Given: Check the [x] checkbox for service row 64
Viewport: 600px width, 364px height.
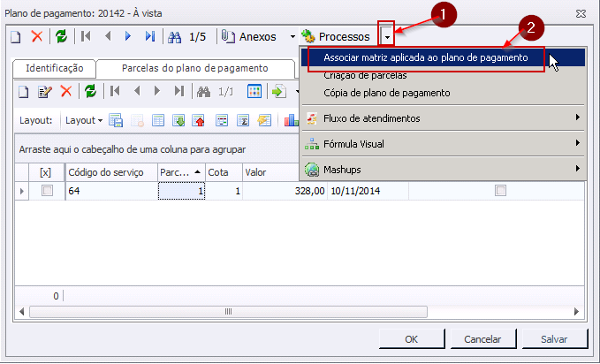Looking at the screenshot, I should 47,191.
